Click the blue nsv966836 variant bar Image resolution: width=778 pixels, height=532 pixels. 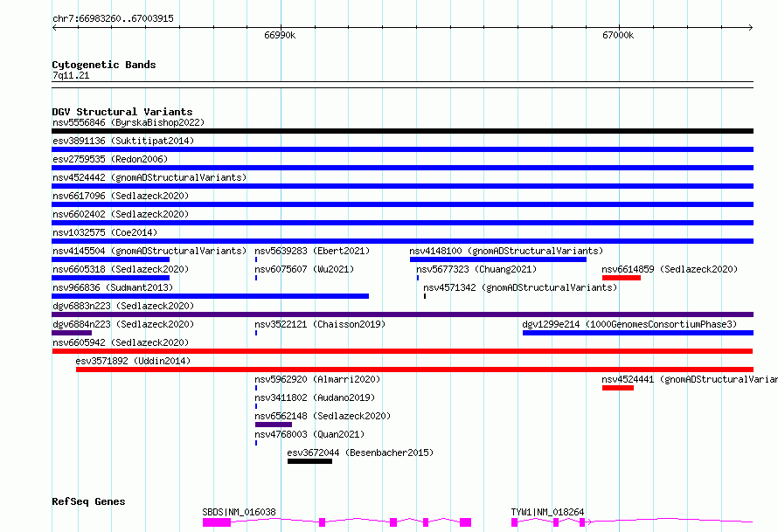(x=211, y=296)
